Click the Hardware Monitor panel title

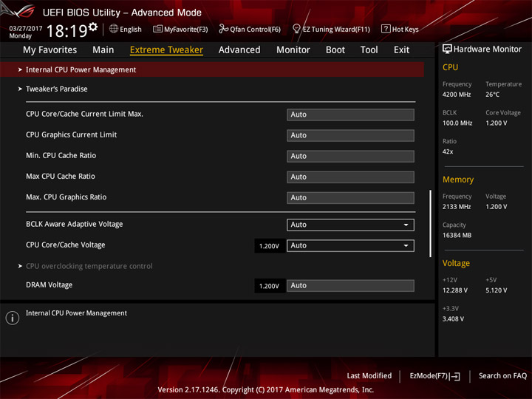point(488,50)
